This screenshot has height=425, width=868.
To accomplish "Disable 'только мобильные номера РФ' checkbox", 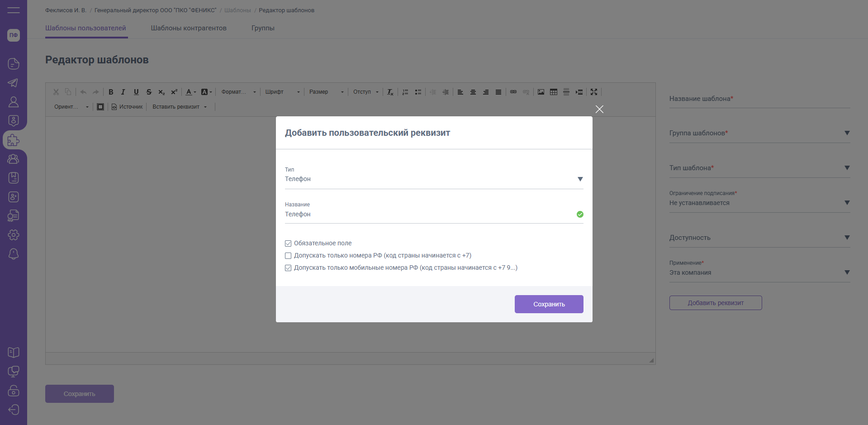I will tap(288, 268).
